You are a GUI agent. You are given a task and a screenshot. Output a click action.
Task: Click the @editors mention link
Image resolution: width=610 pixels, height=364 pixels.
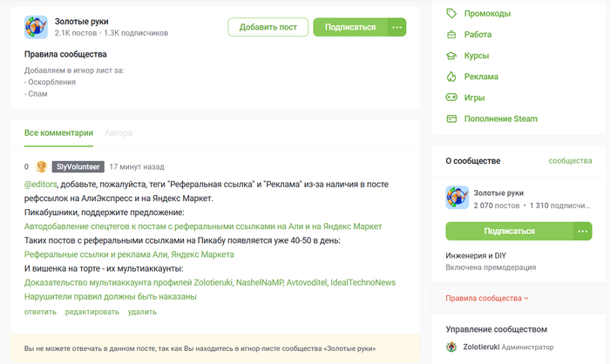pos(40,185)
